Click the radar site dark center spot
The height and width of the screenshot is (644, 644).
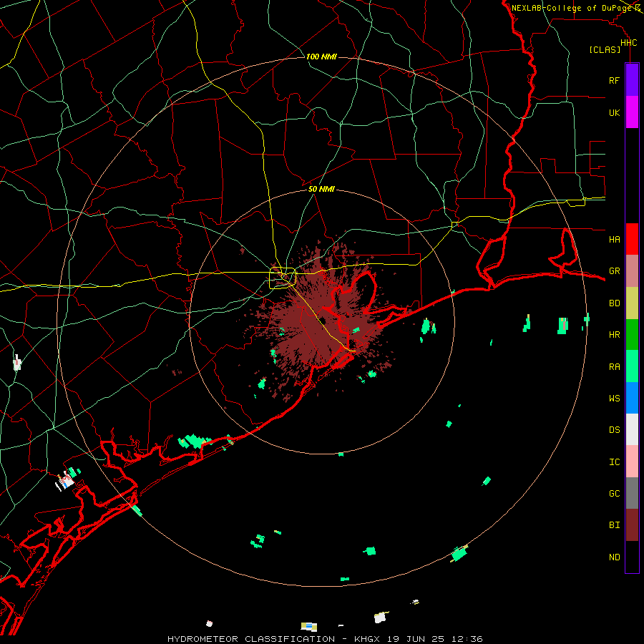click(323, 321)
